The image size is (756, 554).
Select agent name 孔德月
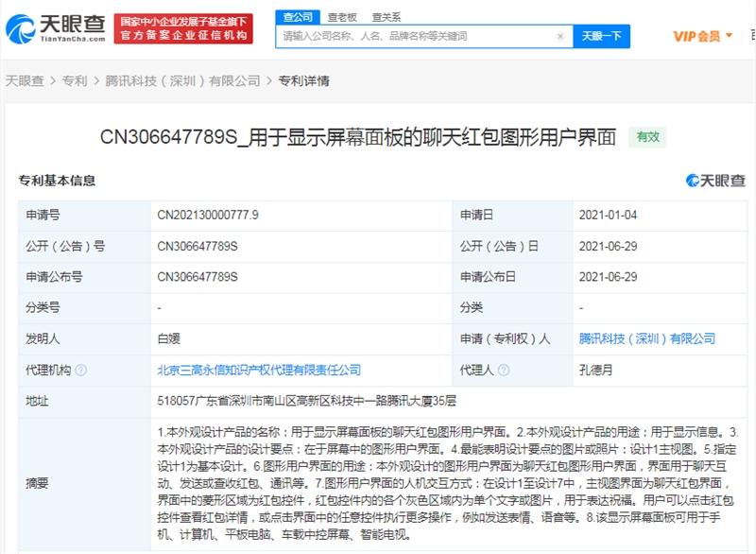coord(596,371)
